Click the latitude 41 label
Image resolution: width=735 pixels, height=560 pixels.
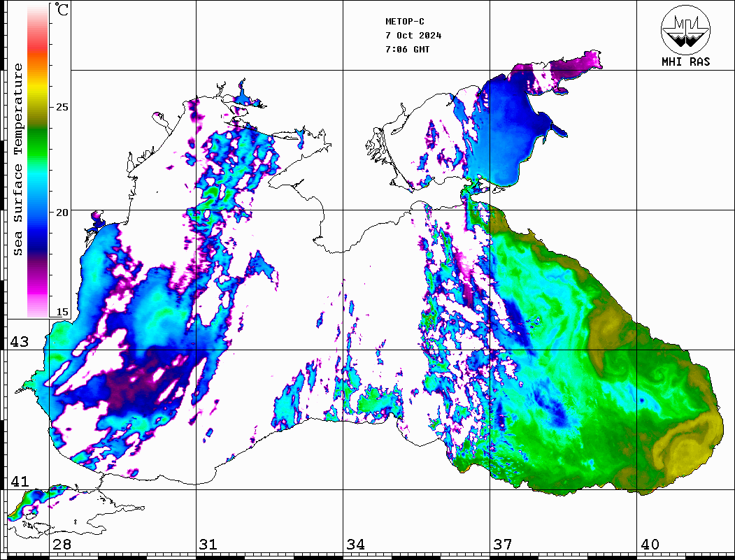(19, 482)
